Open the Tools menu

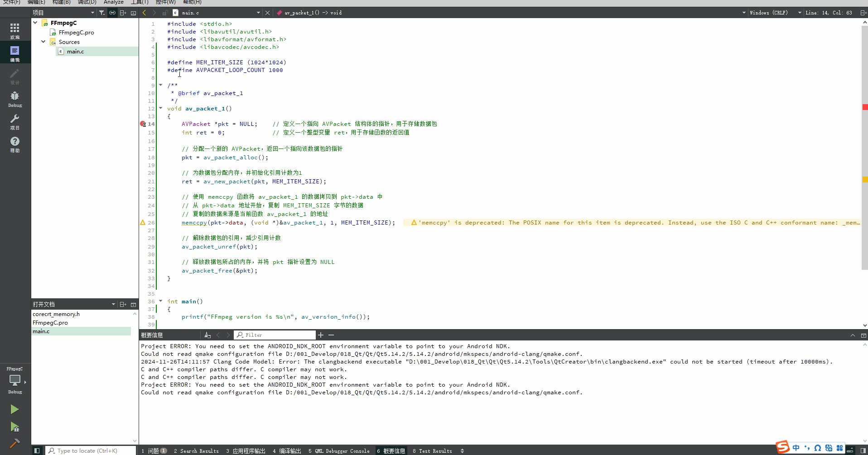140,2
